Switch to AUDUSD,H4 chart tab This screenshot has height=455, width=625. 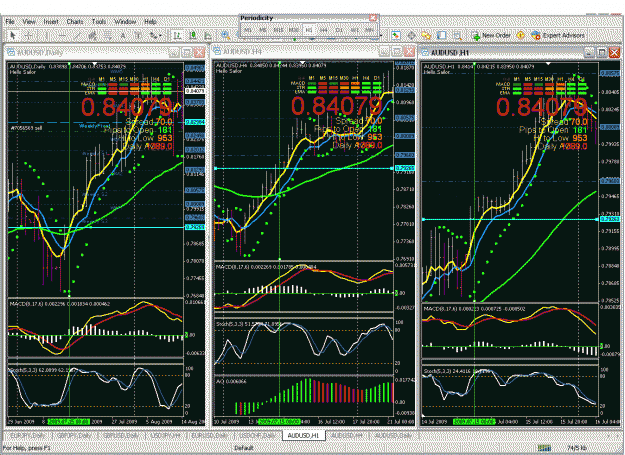click(347, 436)
